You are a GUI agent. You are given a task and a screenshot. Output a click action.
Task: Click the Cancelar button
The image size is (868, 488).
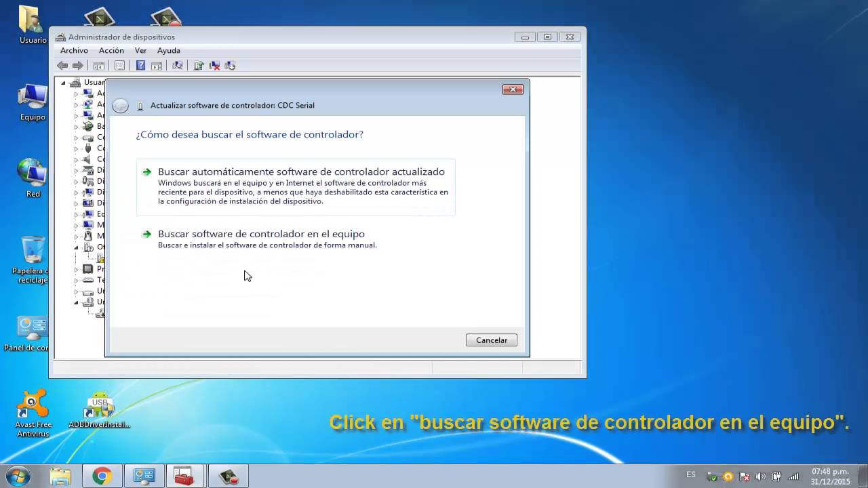492,340
